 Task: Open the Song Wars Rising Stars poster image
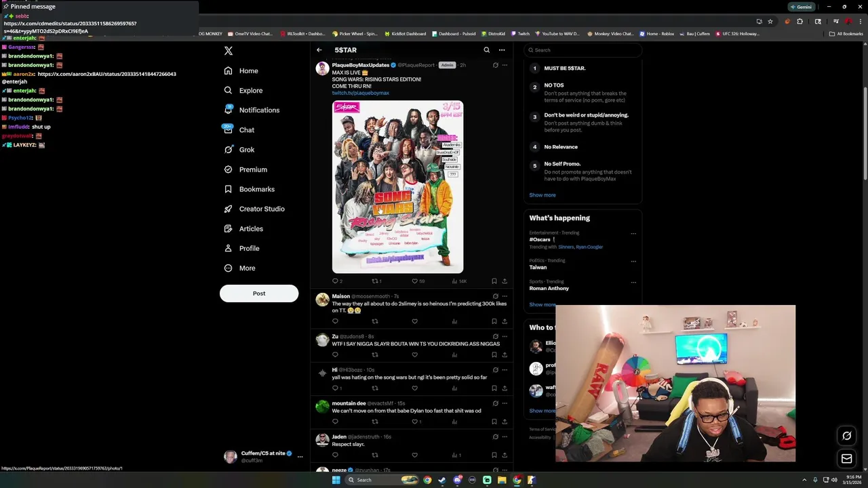point(397,186)
